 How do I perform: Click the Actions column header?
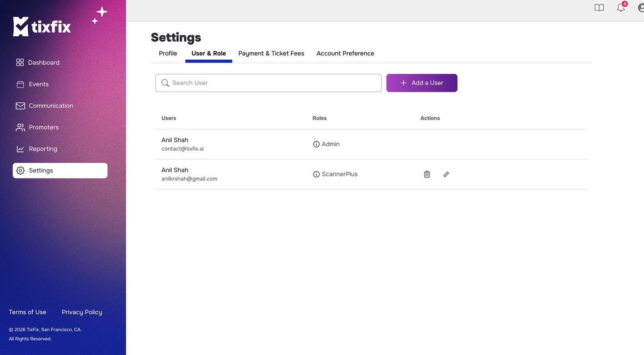(430, 118)
